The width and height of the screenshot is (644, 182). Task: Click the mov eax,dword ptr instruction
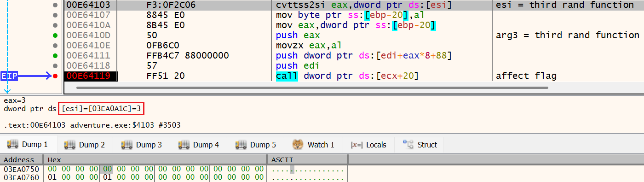[x=356, y=25]
